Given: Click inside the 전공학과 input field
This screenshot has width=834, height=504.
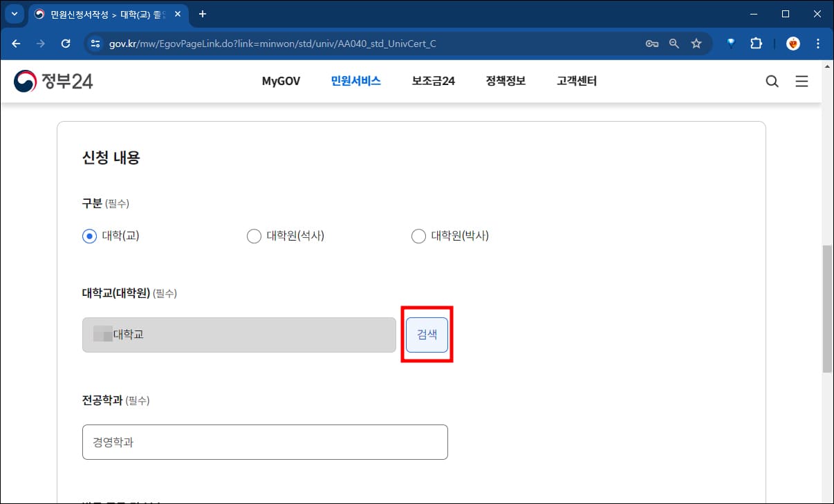Looking at the screenshot, I should click(x=265, y=442).
